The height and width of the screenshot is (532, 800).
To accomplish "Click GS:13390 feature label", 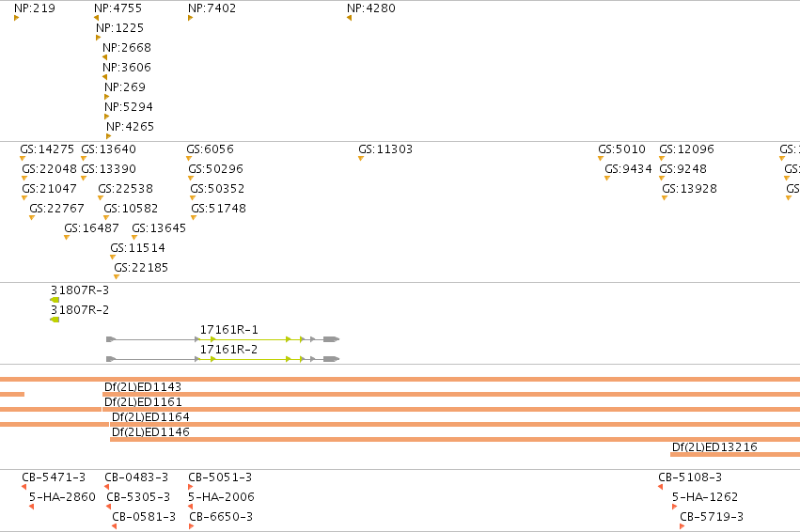I will pos(109,169).
